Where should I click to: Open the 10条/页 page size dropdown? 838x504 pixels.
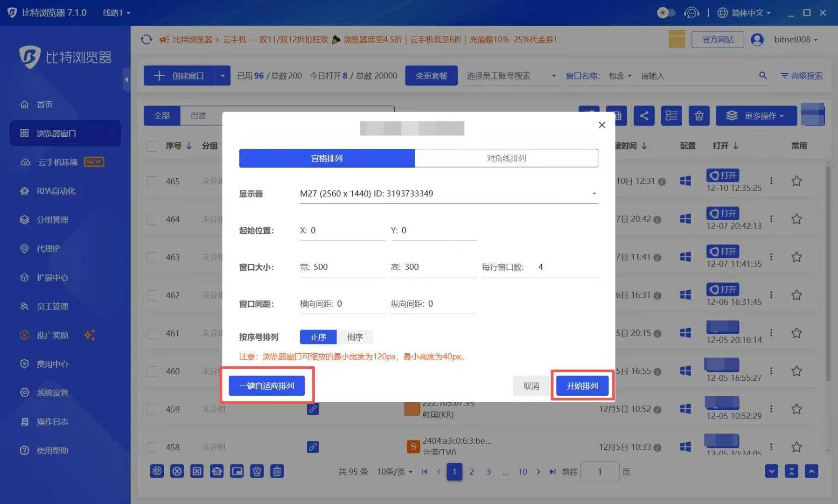point(393,471)
